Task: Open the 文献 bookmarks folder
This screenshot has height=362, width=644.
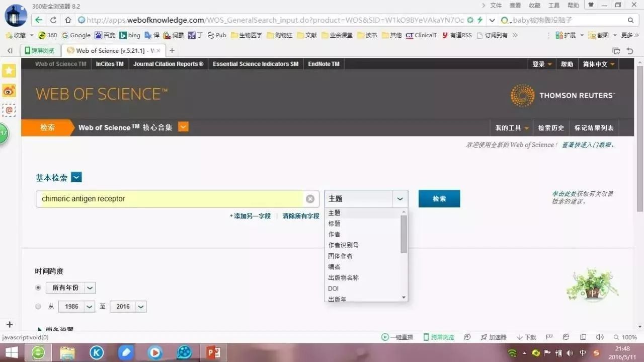Action: 307,35
